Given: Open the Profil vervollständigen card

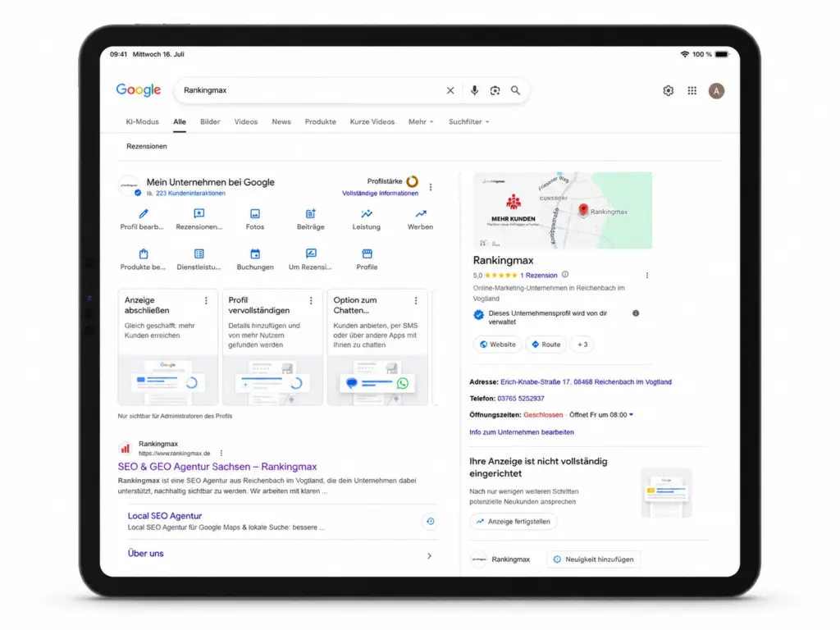Looking at the screenshot, I should coord(272,347).
